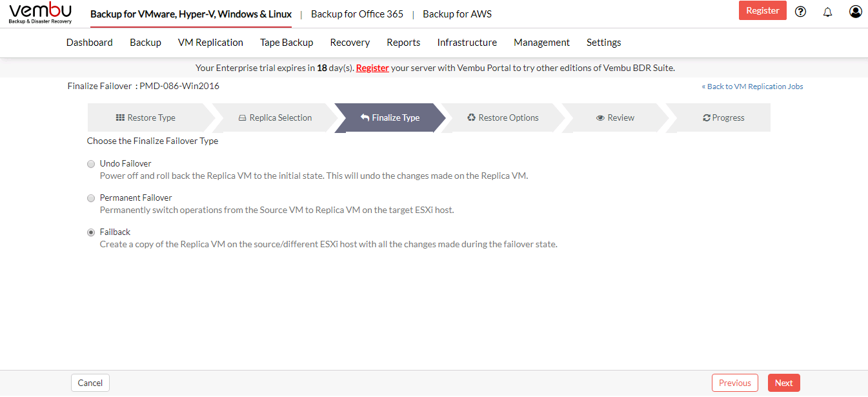The width and height of the screenshot is (868, 397).
Task: Open the Reports menu
Action: pos(403,43)
